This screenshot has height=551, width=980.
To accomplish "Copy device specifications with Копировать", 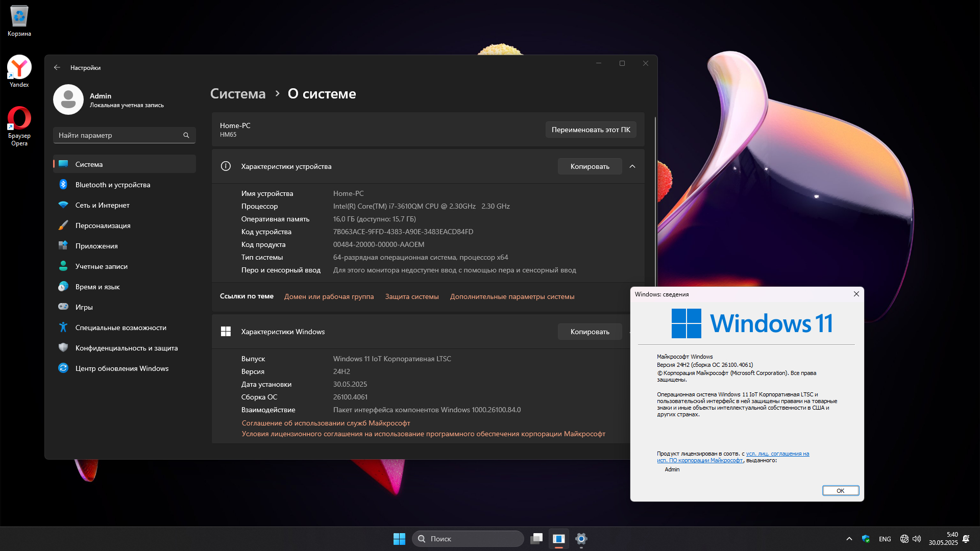I will point(590,166).
